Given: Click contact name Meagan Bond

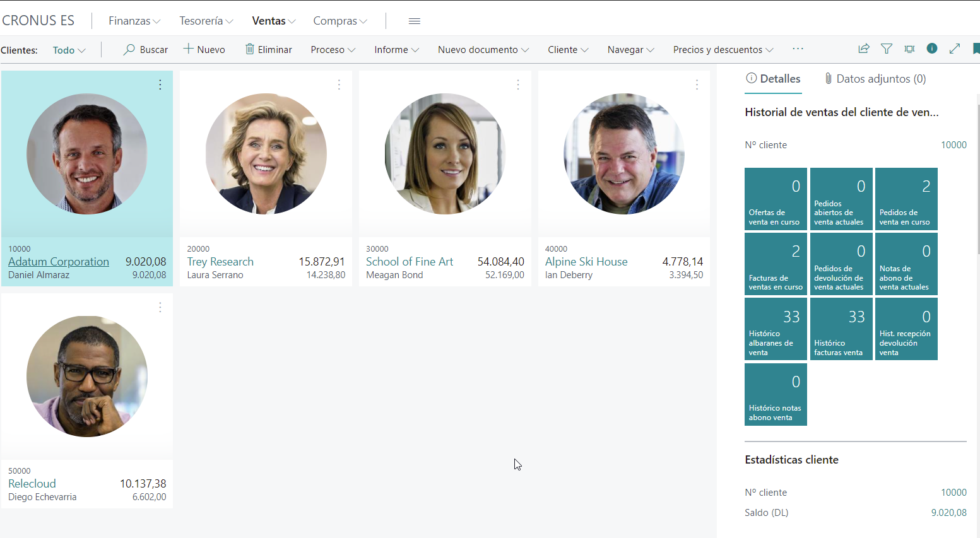Looking at the screenshot, I should (394, 275).
